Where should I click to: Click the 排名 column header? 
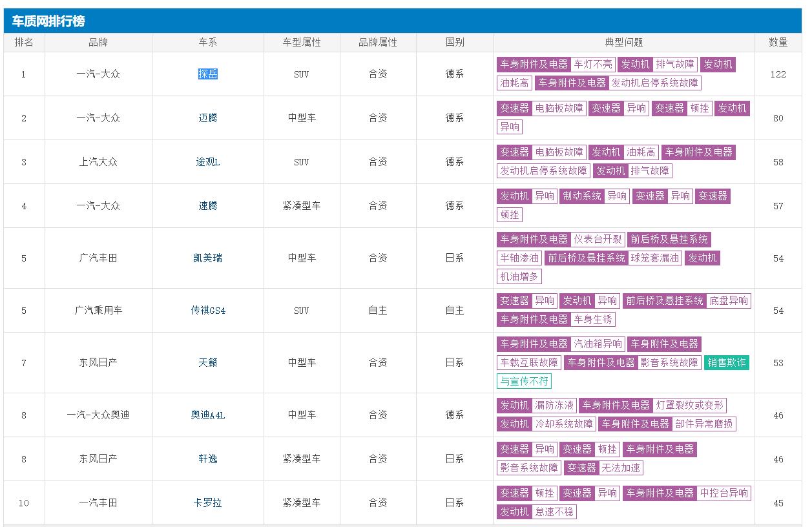(x=24, y=43)
